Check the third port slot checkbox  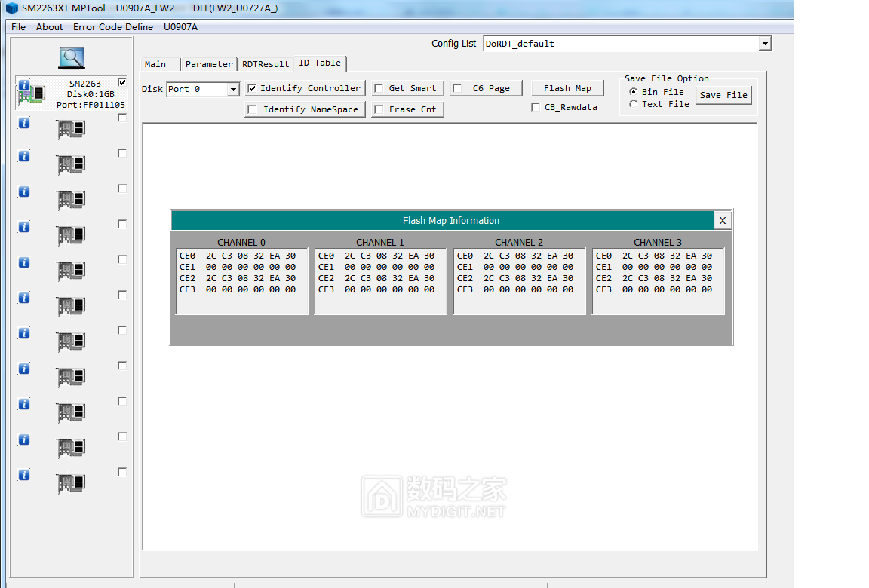[122, 153]
